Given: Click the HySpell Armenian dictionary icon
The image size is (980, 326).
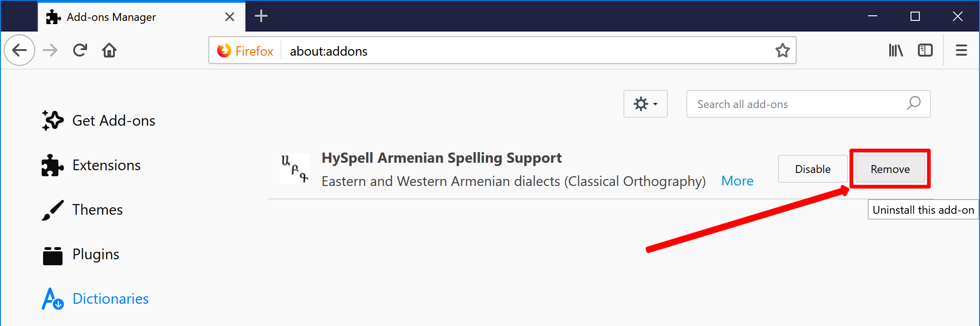Looking at the screenshot, I should pos(295,169).
